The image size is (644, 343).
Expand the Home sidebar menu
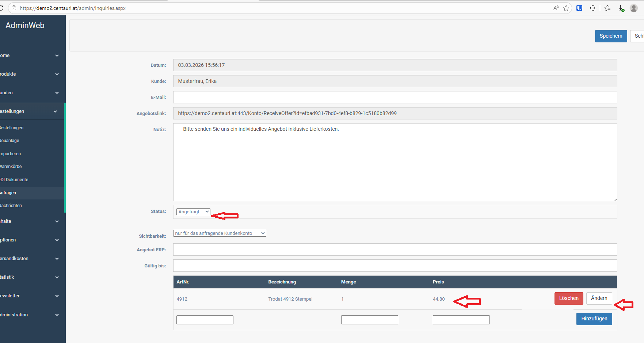pyautogui.click(x=32, y=56)
